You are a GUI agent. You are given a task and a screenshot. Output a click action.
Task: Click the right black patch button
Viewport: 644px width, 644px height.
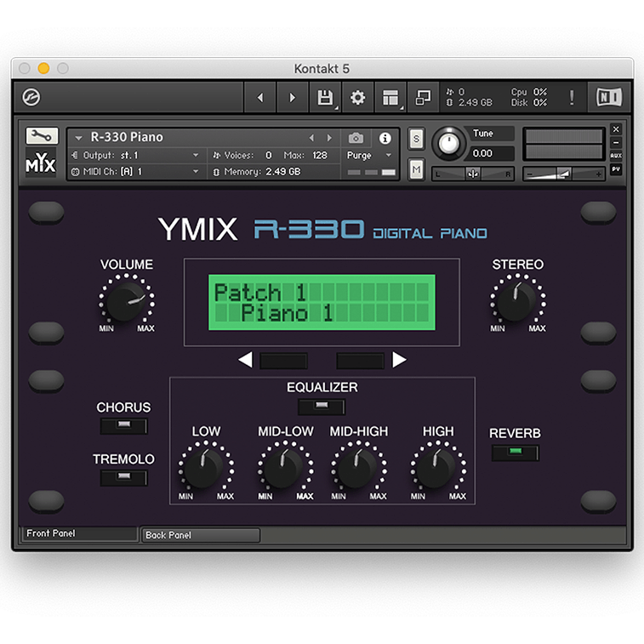pyautogui.click(x=360, y=361)
